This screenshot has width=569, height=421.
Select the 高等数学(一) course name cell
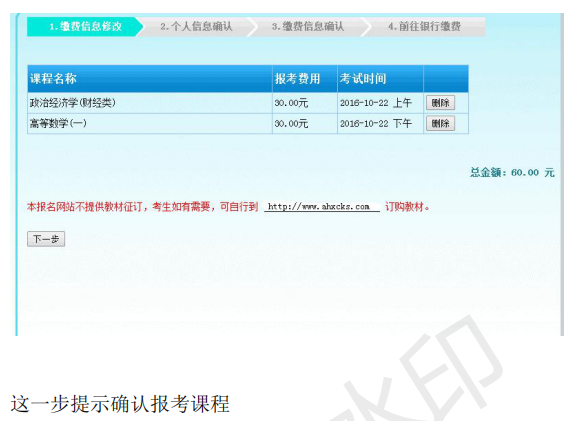pos(150,124)
